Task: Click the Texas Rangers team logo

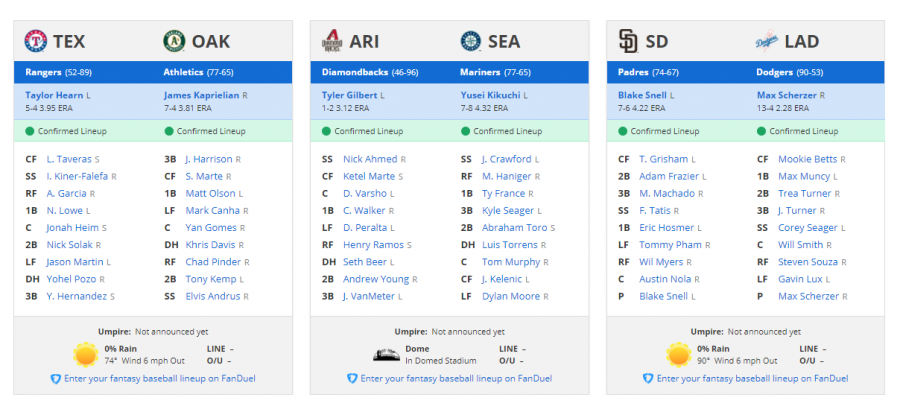Action: [36, 41]
